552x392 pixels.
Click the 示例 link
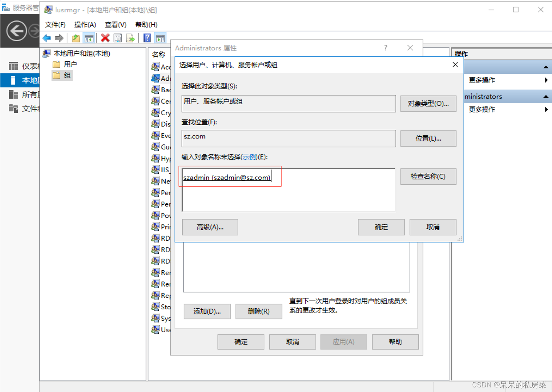(249, 157)
